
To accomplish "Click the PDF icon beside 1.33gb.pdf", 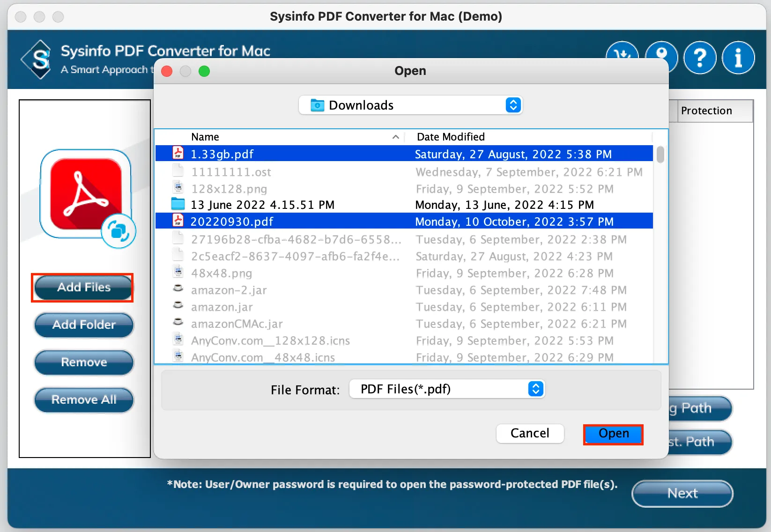I will (x=178, y=153).
